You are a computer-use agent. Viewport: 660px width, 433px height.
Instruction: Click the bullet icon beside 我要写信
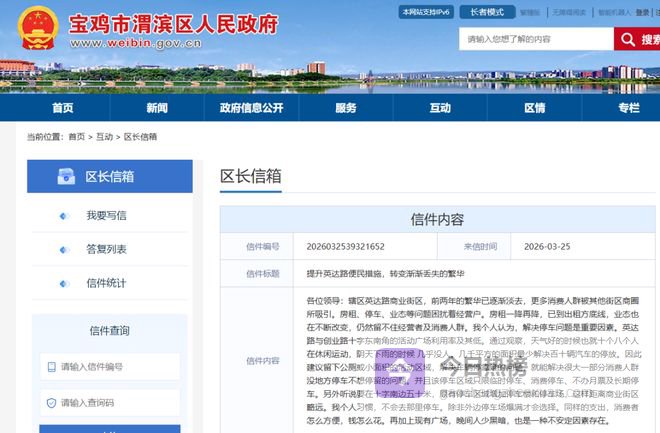[x=64, y=216]
